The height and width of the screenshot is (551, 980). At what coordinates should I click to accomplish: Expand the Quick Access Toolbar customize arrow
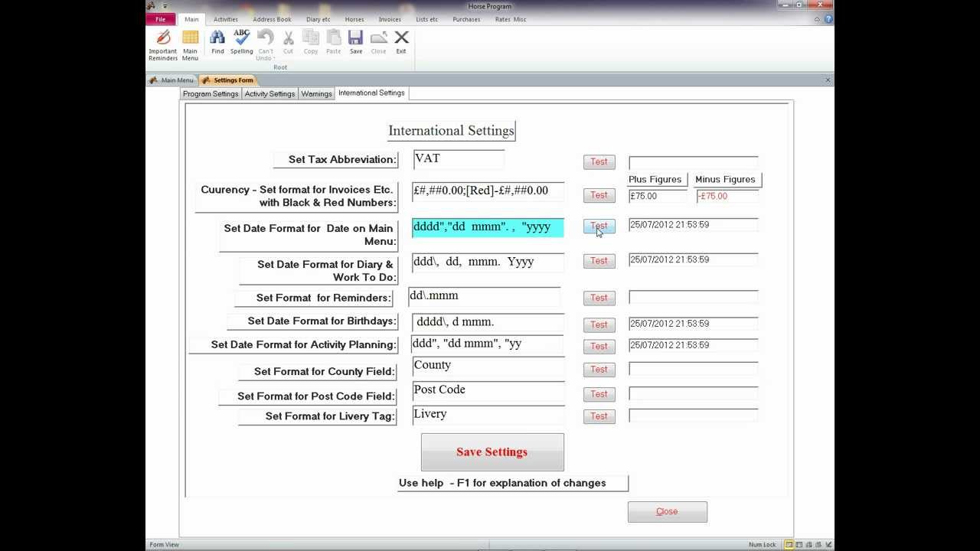165,6
